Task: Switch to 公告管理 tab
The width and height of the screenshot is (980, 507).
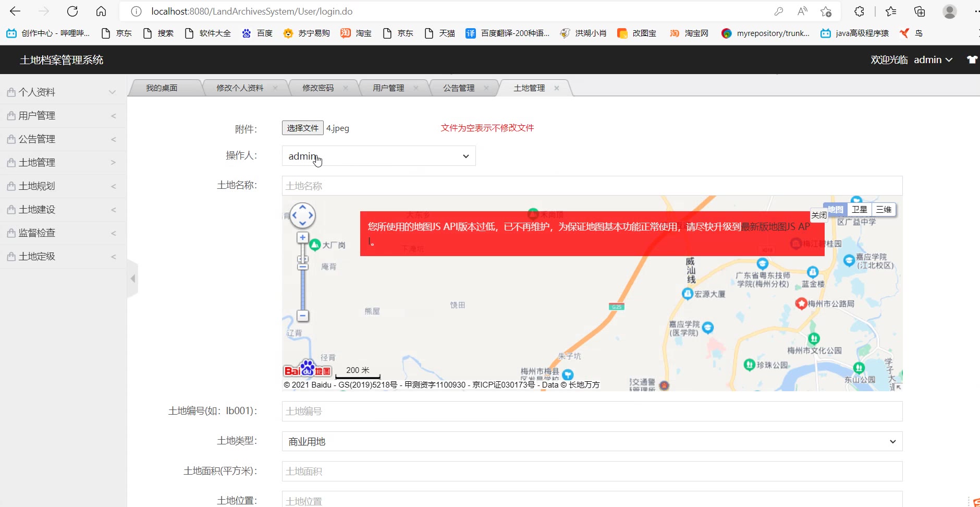Action: click(x=459, y=88)
